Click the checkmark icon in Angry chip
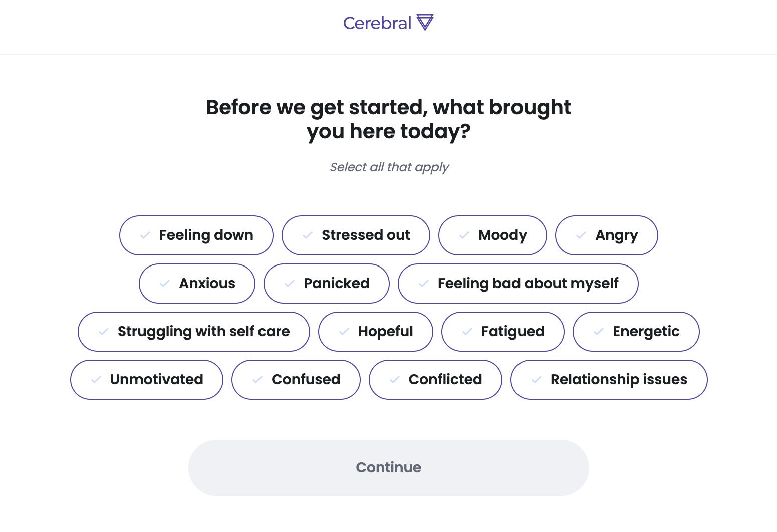This screenshot has height=532, width=777. click(x=581, y=235)
